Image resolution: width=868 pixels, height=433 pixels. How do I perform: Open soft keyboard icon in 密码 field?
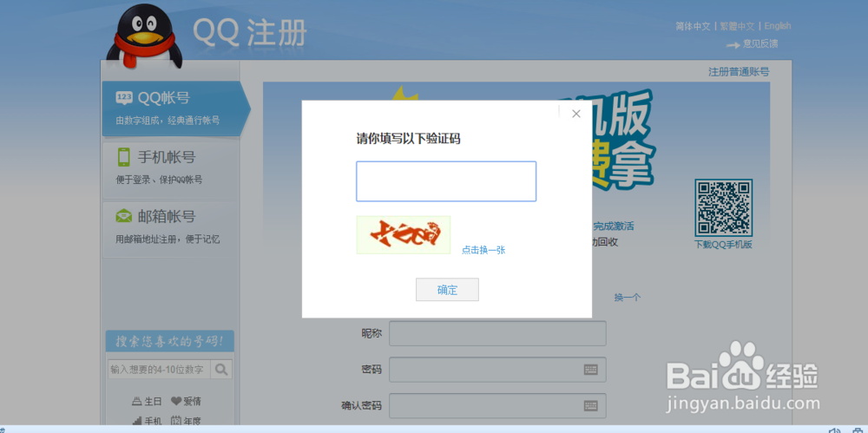pyautogui.click(x=590, y=370)
